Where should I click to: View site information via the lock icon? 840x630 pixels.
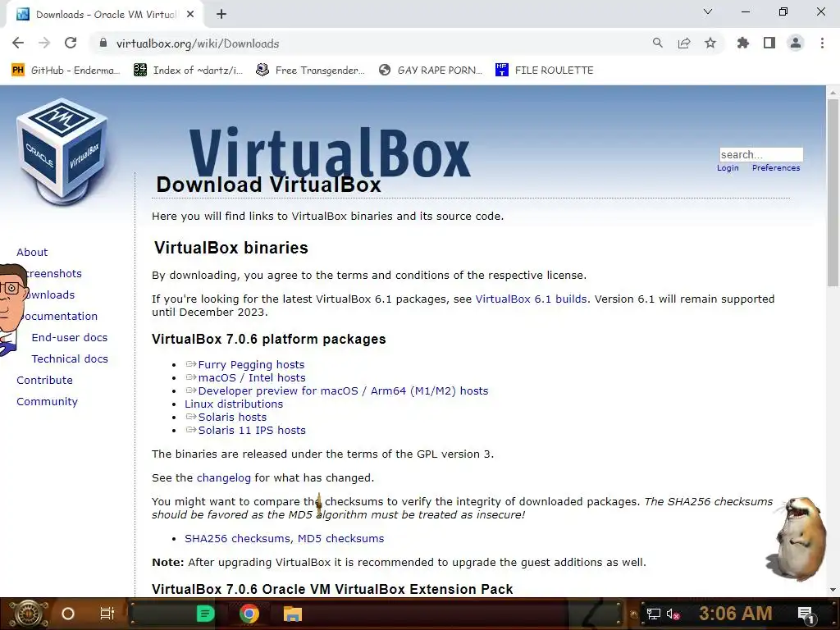pyautogui.click(x=103, y=43)
